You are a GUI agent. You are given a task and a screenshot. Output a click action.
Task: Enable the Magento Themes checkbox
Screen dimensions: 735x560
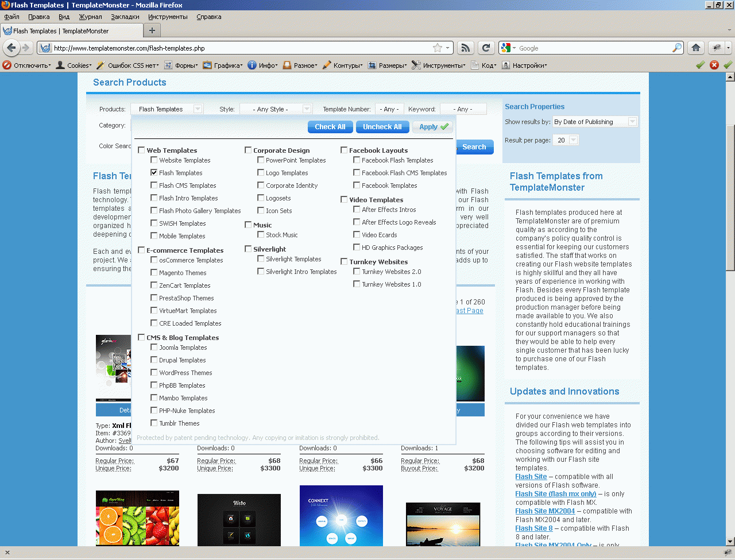[154, 272]
